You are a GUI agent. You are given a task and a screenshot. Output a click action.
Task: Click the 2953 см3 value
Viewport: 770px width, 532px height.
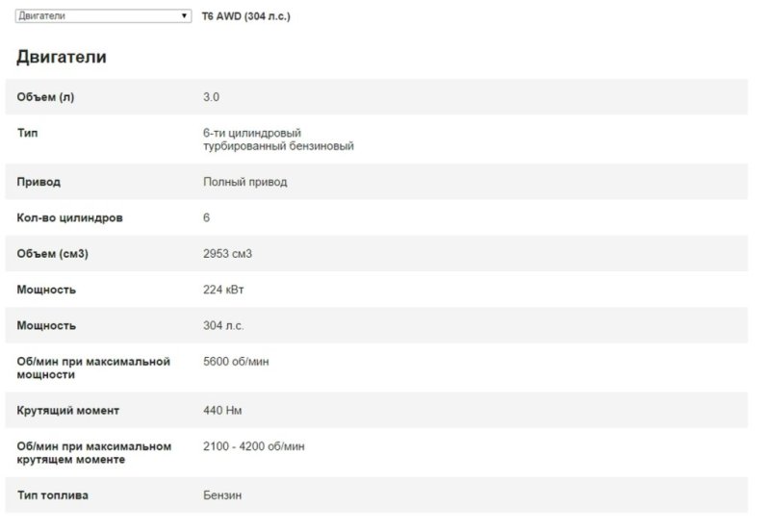click(228, 254)
